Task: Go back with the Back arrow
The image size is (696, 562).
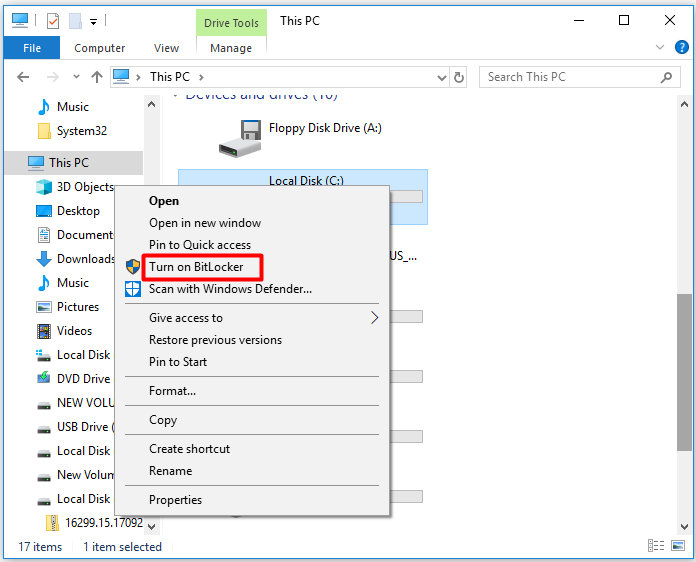Action: point(23,77)
